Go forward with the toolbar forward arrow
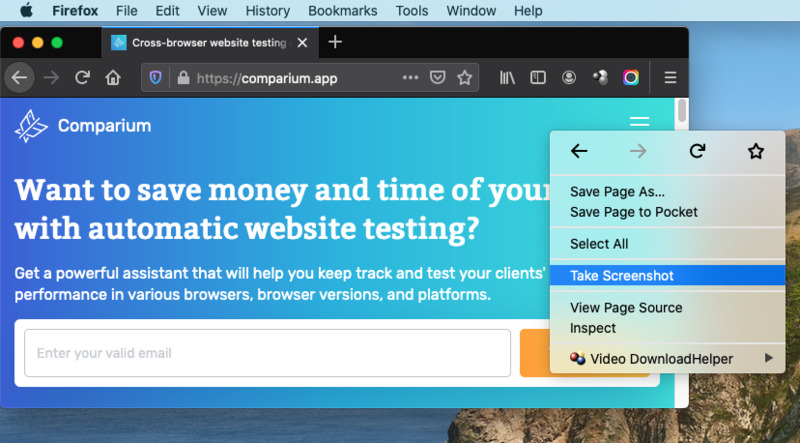 pos(51,78)
